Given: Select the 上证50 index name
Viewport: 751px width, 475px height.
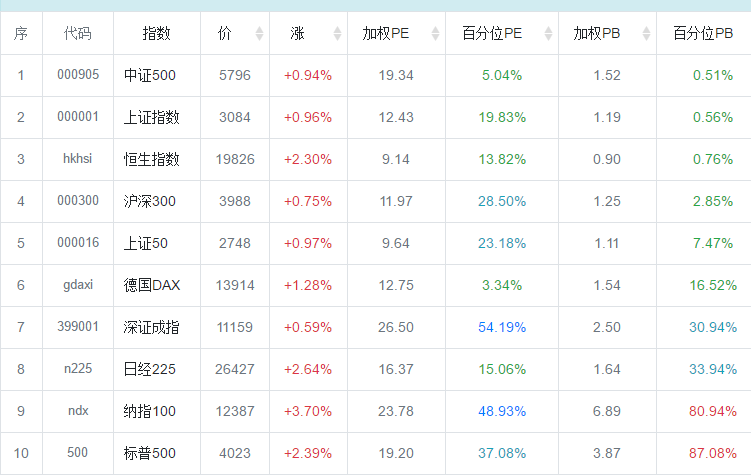Looking at the screenshot, I should pyautogui.click(x=146, y=243).
